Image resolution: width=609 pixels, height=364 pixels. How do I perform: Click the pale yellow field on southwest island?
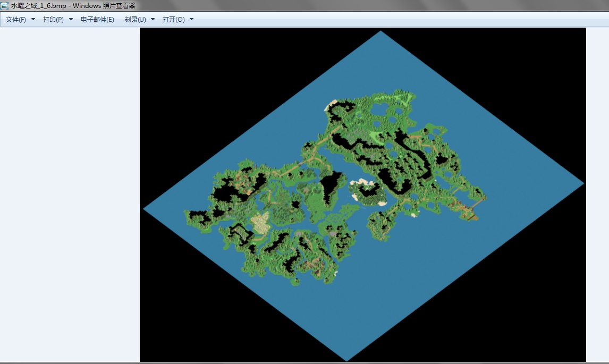[260, 222]
